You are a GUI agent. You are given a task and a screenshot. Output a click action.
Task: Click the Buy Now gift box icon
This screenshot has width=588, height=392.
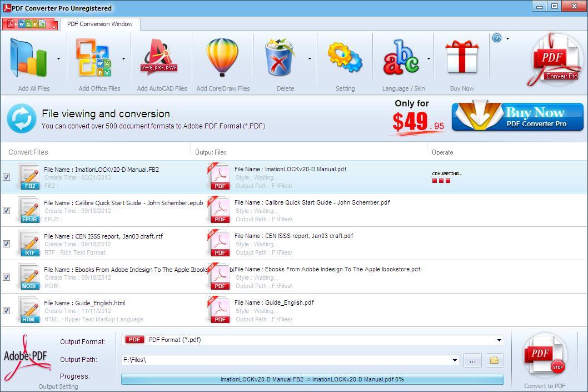point(462,58)
